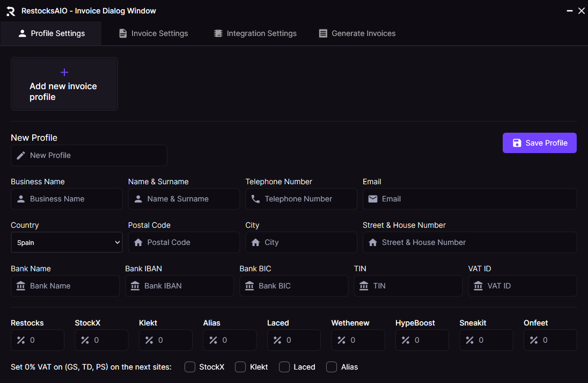Focus the Wethenew percentage input

click(x=358, y=340)
